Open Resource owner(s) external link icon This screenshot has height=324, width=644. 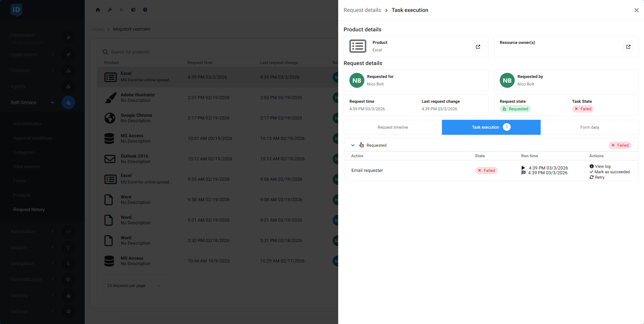(628, 47)
